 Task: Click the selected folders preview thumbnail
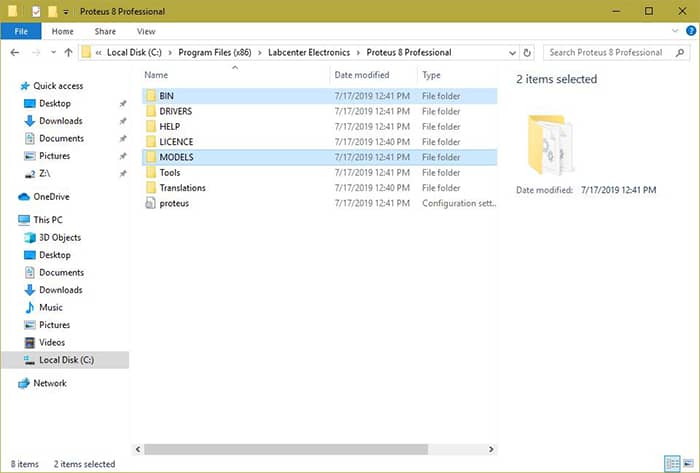(x=550, y=144)
